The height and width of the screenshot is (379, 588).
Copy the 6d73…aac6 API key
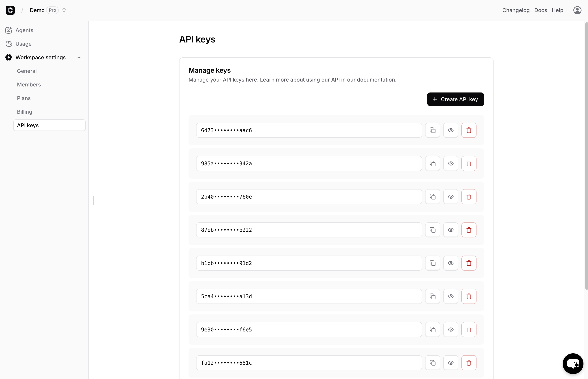(x=432, y=130)
